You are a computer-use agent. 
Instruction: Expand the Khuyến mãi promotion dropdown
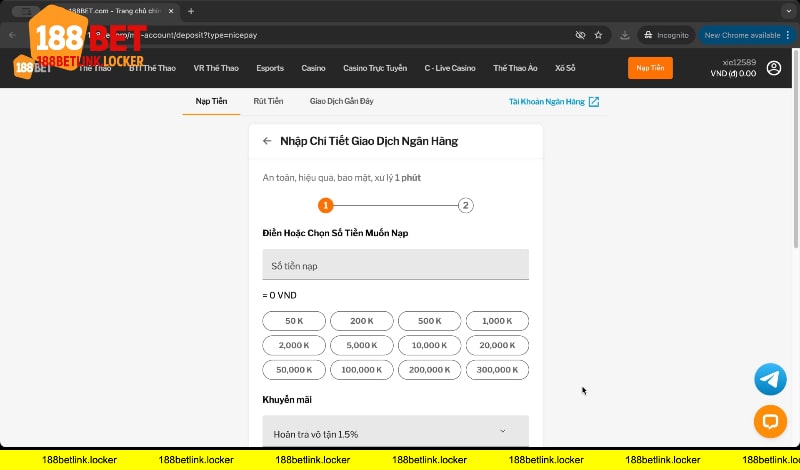click(395, 434)
